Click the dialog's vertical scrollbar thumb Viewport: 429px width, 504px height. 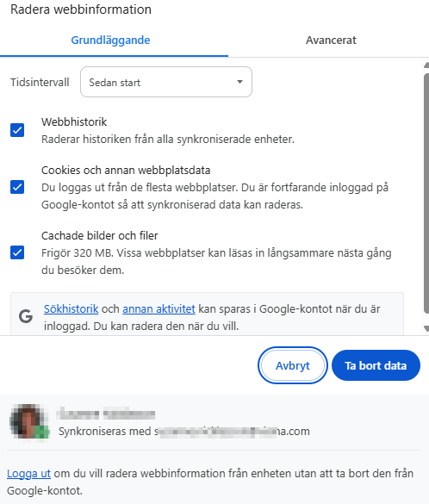[426, 193]
